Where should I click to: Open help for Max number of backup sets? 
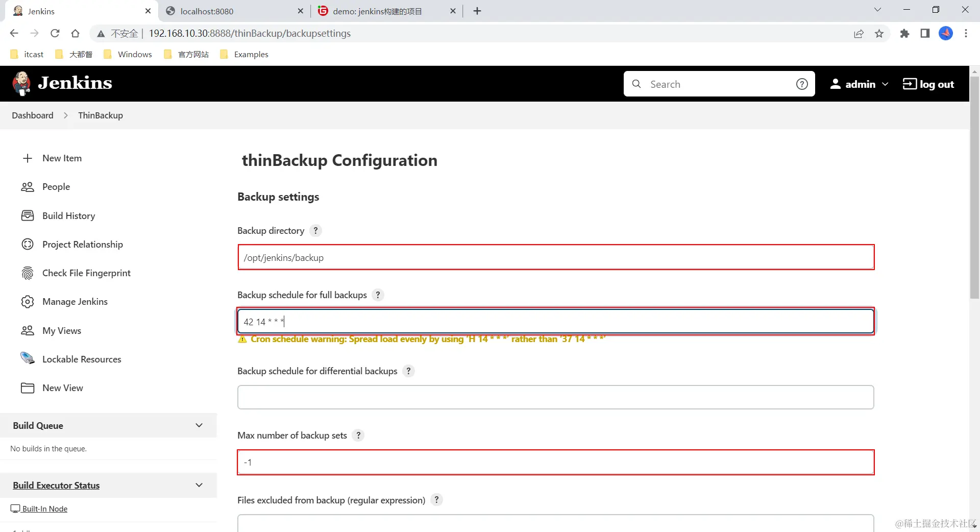[x=358, y=436]
